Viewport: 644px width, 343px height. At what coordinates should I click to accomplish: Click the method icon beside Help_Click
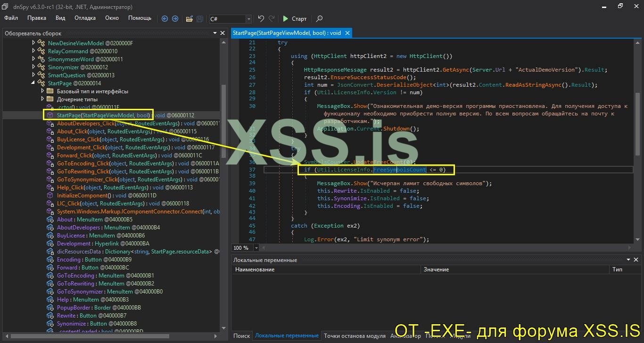coord(50,187)
